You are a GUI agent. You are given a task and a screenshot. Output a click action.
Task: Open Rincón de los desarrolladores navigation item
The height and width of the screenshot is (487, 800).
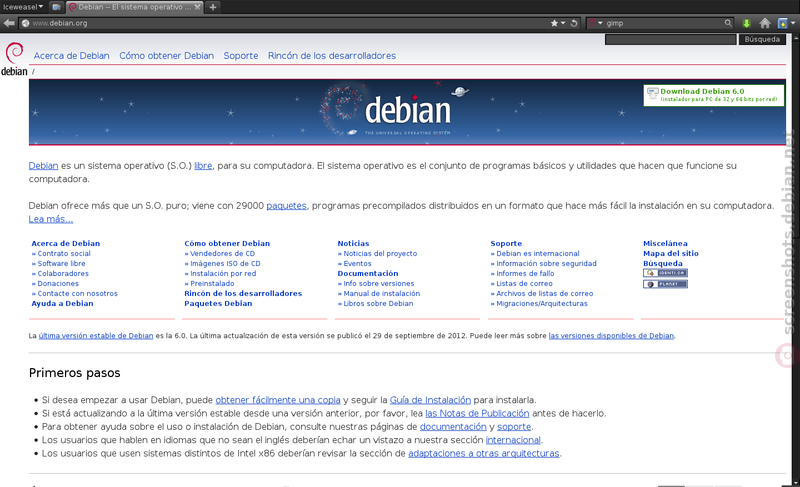tap(332, 56)
